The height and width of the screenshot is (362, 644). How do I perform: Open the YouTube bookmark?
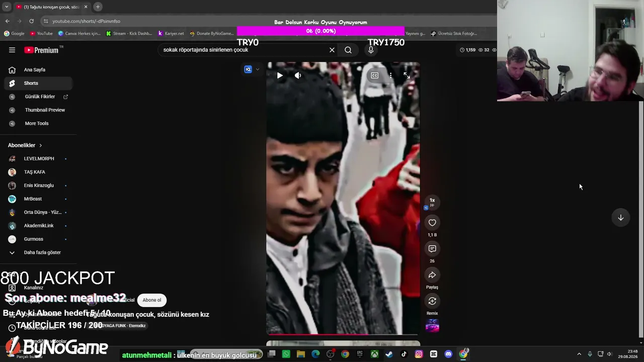[x=41, y=34]
